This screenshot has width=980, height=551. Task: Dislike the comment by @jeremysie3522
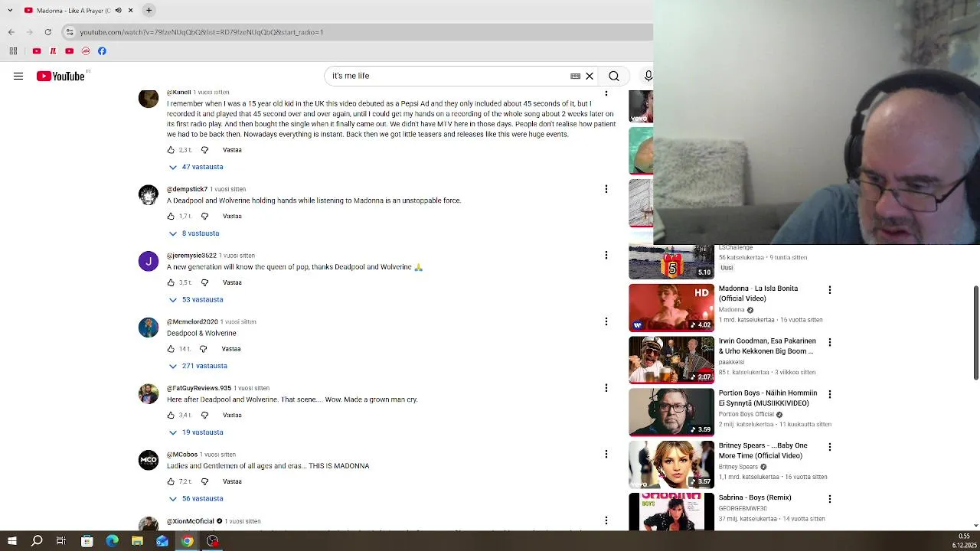pos(204,282)
